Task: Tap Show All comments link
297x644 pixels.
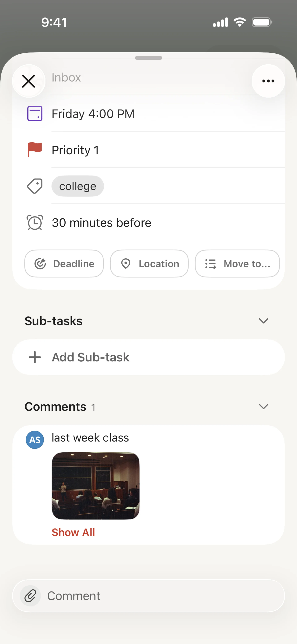Action: 73,532
